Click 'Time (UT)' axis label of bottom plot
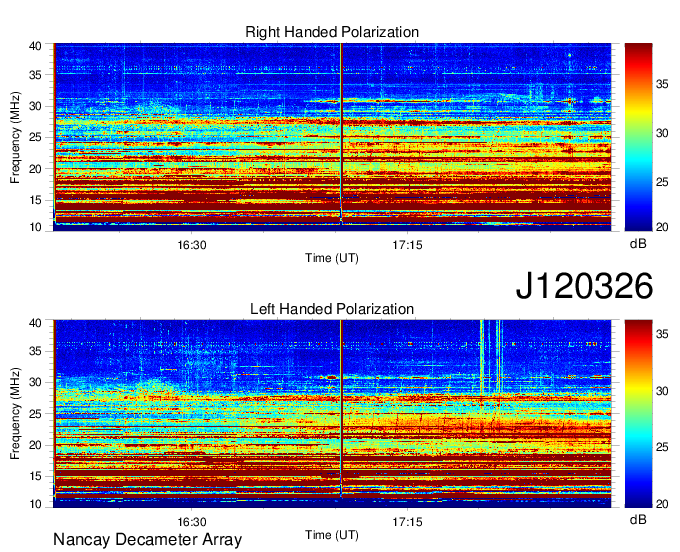The height and width of the screenshot is (552, 680). coord(332,535)
